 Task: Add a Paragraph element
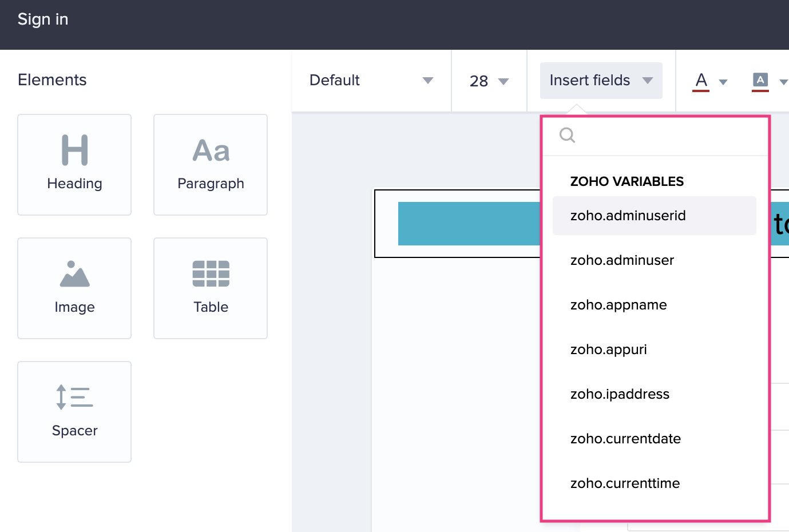(x=210, y=164)
